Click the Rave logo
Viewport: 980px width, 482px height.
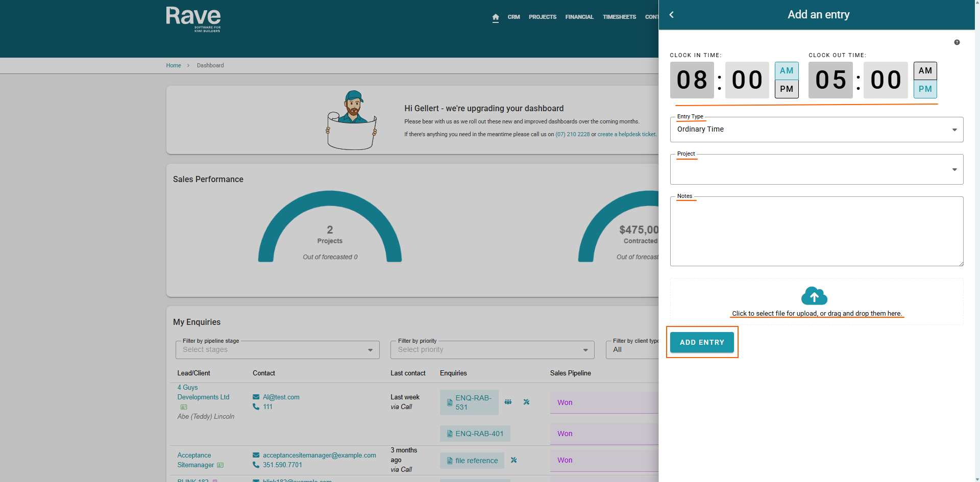click(193, 19)
